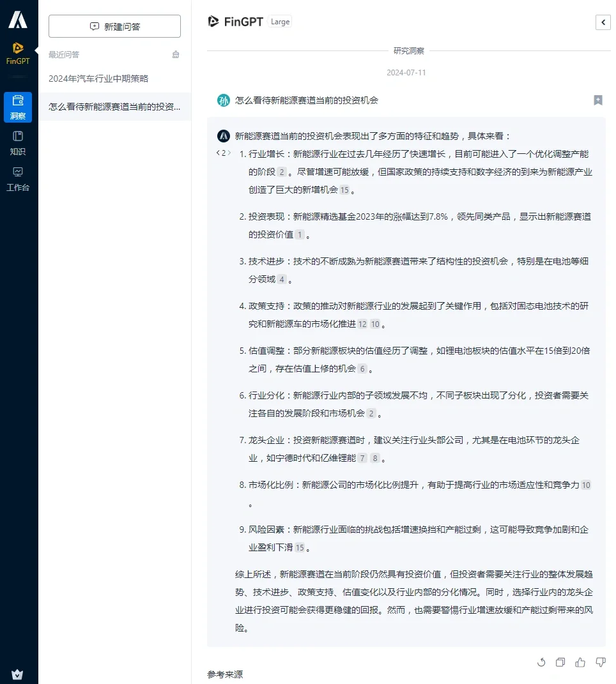Select the 怎么看待新能源赛道当前的投资 conversation
Viewport: 616px width, 684px height.
tap(115, 107)
